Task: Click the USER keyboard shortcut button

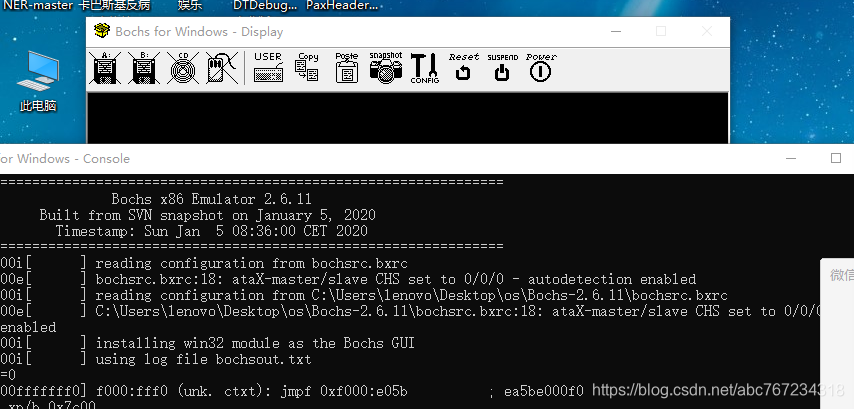Action: tap(269, 68)
